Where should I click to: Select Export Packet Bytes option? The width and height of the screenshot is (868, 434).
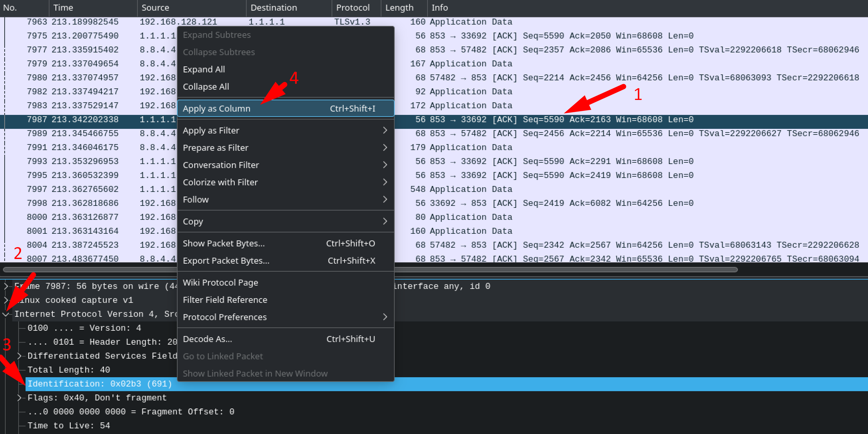225,260
